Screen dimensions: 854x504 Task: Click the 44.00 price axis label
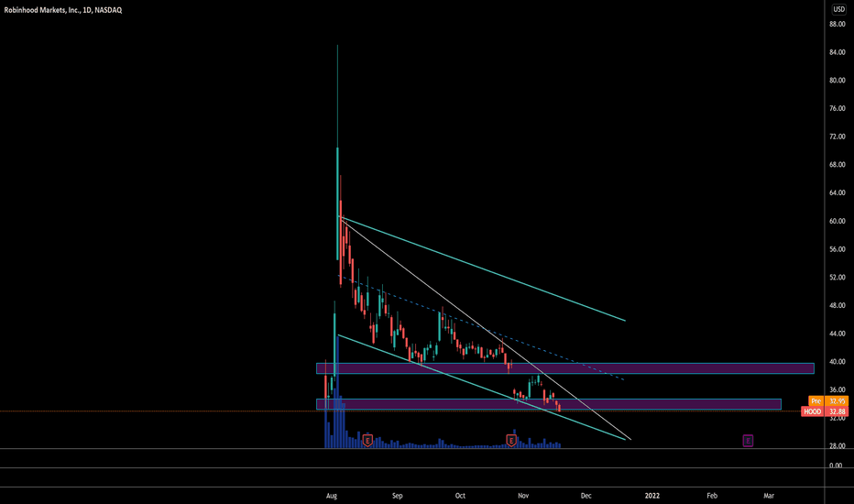[838, 334]
